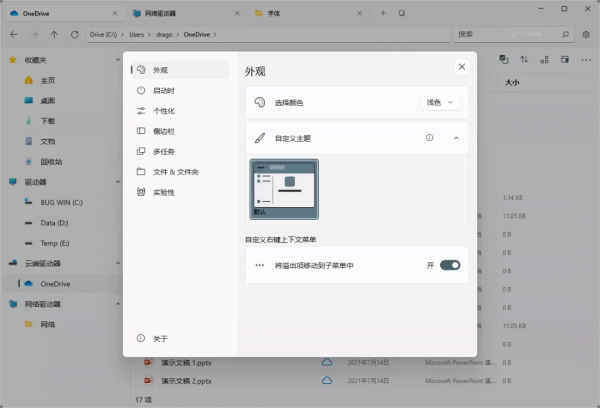
Task: Click the square icon beside the new tab plus
Action: [x=401, y=13]
